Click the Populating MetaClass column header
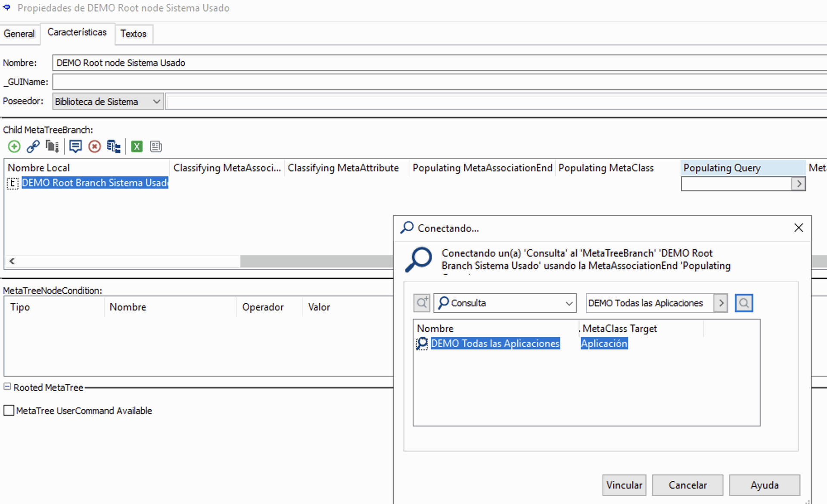The image size is (827, 504). point(618,168)
